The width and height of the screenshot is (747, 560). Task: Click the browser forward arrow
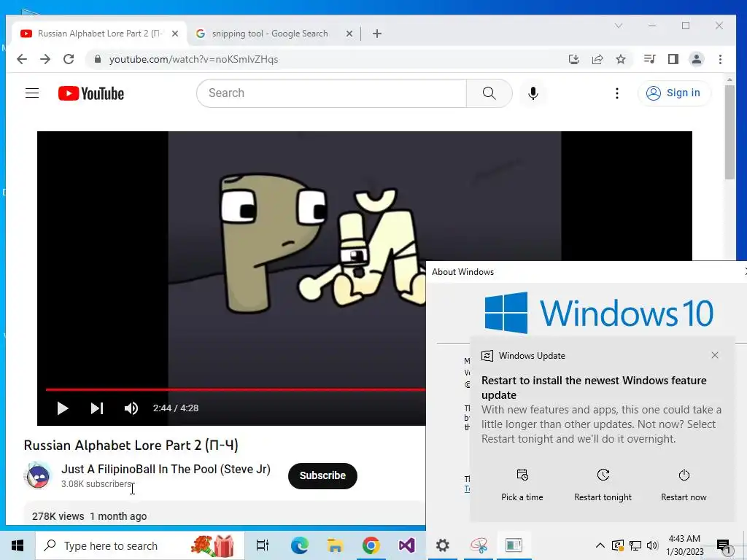click(x=45, y=59)
